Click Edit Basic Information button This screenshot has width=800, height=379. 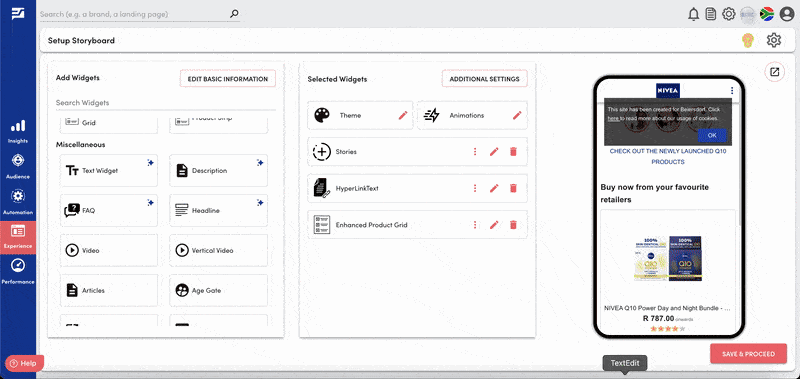coord(228,79)
